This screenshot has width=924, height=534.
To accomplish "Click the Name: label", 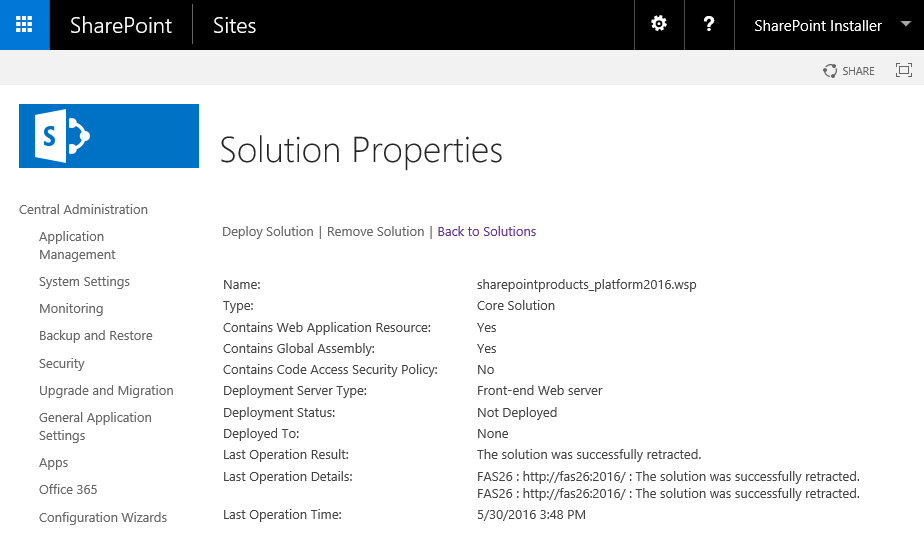I will [242, 284].
